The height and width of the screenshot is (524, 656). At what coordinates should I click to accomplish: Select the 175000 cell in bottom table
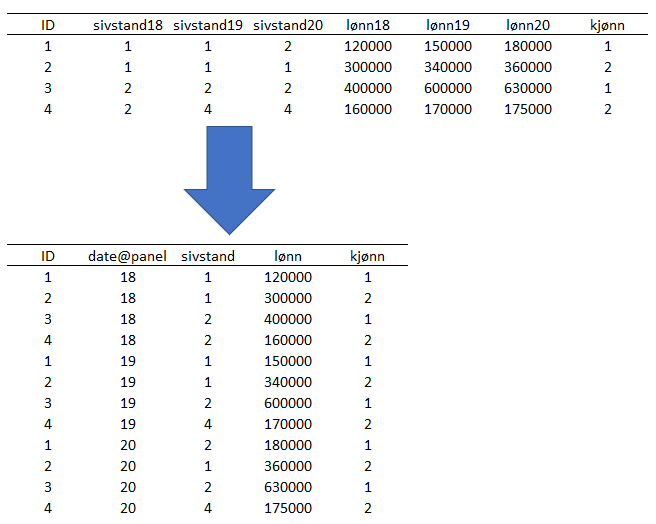287,508
